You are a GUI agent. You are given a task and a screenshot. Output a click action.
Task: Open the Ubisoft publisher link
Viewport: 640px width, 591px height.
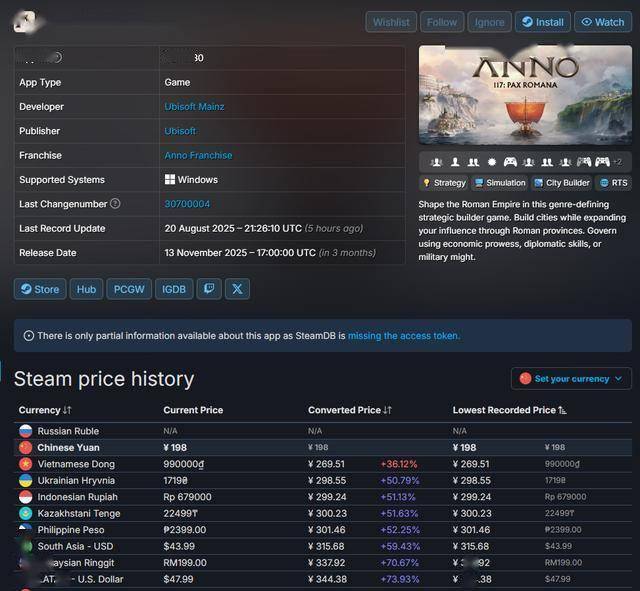(180, 131)
